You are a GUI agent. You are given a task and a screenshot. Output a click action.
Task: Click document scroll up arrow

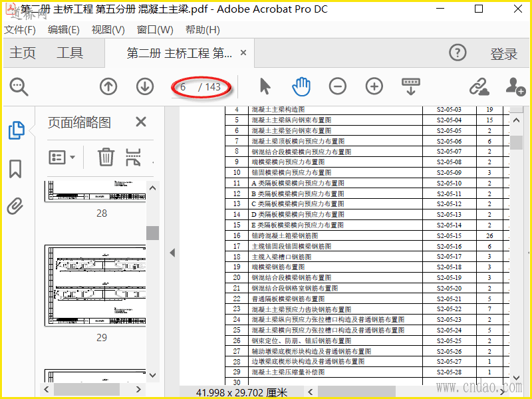(517, 120)
